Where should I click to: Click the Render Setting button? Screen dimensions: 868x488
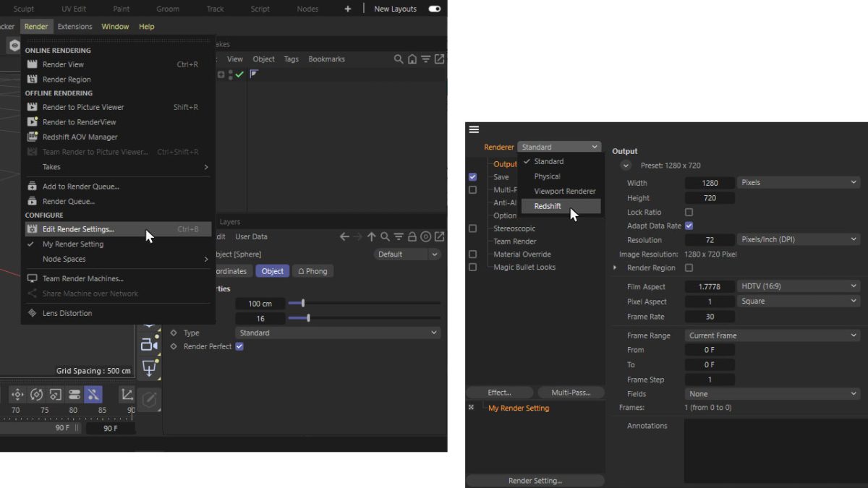534,480
